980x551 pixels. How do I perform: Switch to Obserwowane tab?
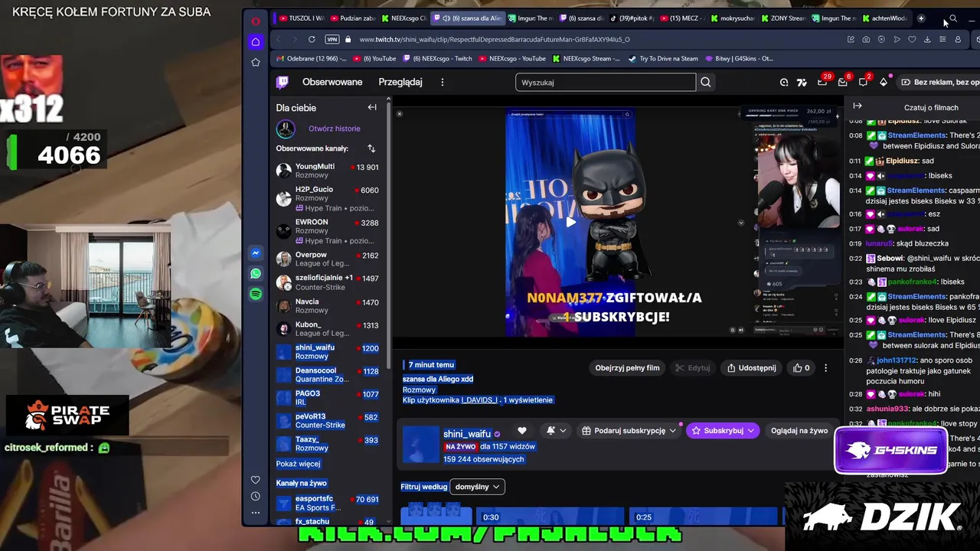332,82
